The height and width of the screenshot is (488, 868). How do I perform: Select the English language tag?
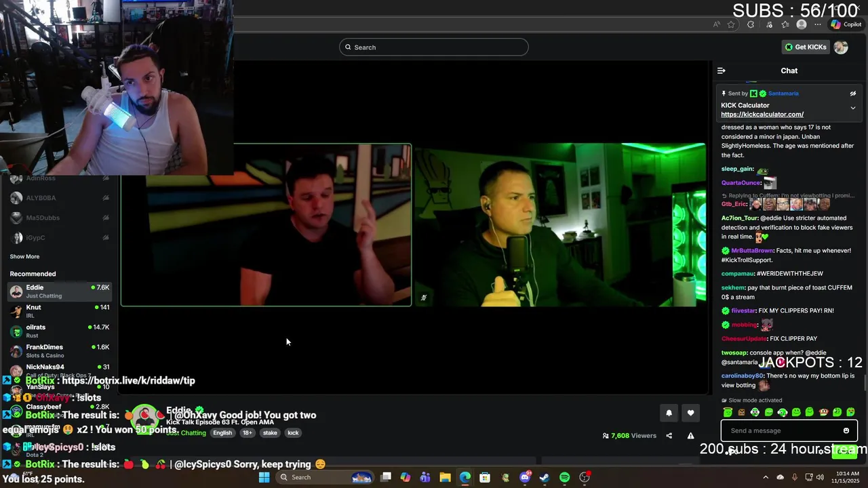pyautogui.click(x=222, y=433)
